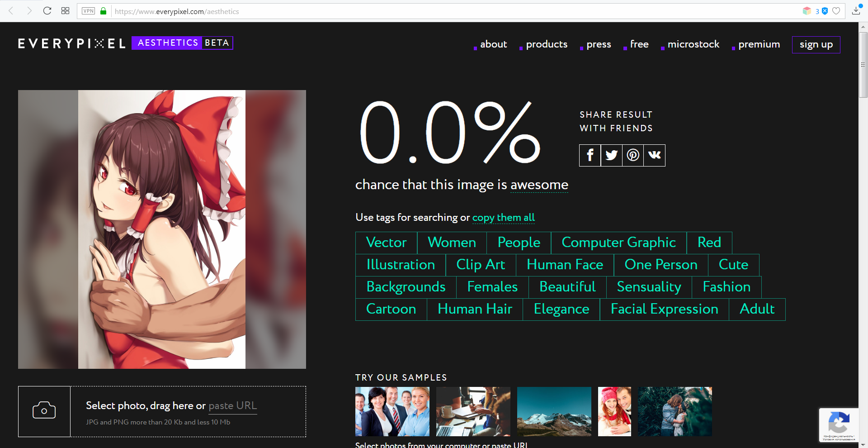Go to the free section

point(639,44)
